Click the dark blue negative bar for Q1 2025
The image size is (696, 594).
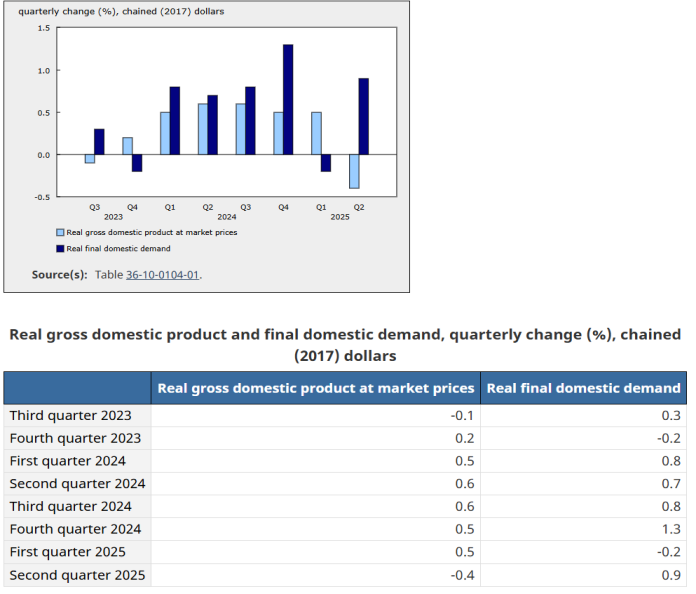coord(326,163)
